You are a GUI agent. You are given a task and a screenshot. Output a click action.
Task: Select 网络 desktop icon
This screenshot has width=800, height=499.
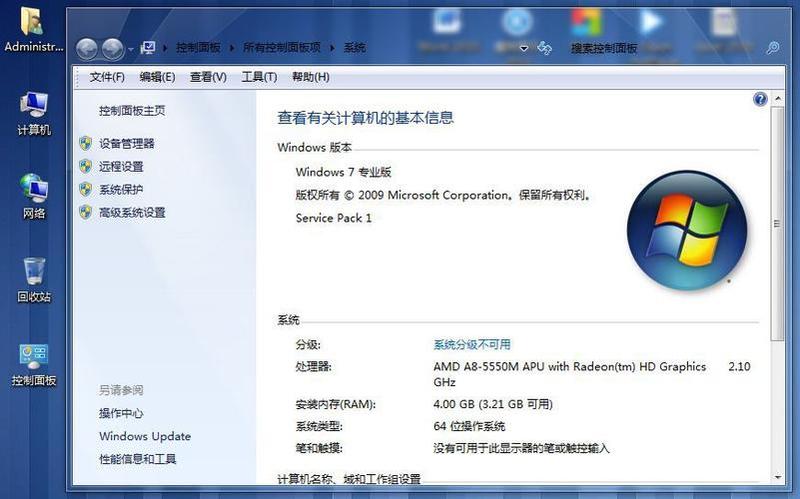[x=34, y=196]
